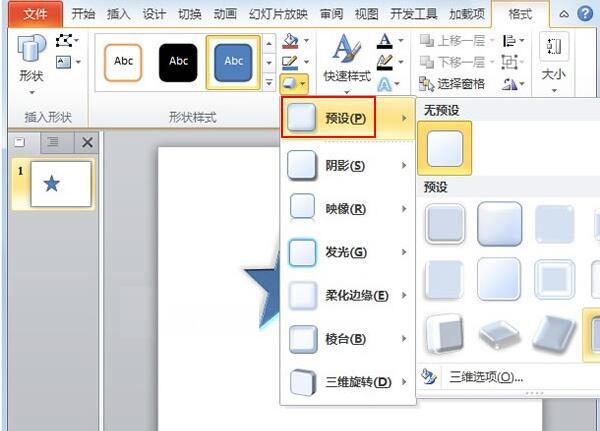Apply the blue Abc shape style
Viewport: 600px width, 431px height.
(233, 62)
